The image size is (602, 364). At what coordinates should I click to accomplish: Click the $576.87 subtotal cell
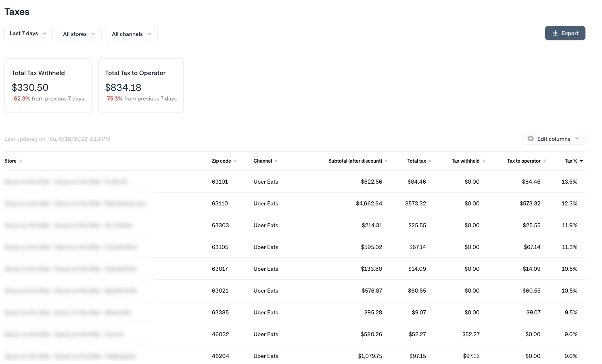coord(372,291)
